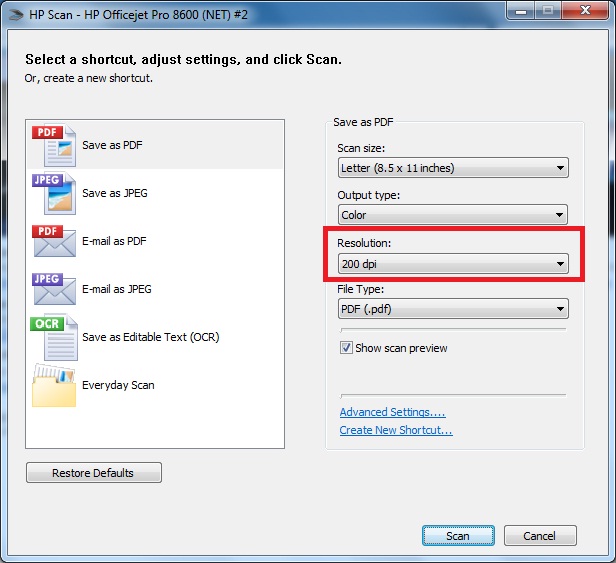This screenshot has width=616, height=563.
Task: Click the Everyday Scan folder icon
Action: pyautogui.click(x=54, y=385)
